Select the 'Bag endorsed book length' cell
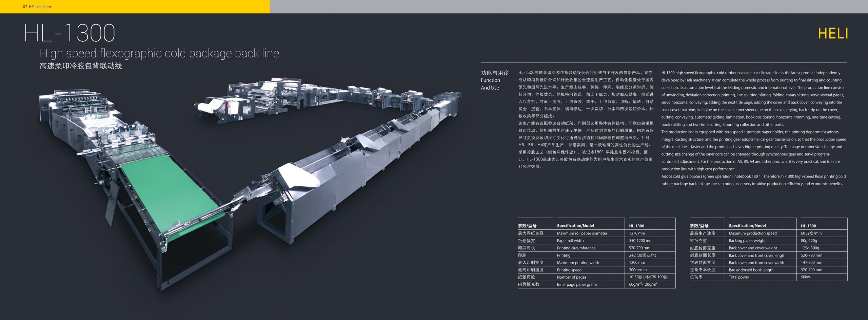This screenshot has height=320, width=868. [751, 270]
